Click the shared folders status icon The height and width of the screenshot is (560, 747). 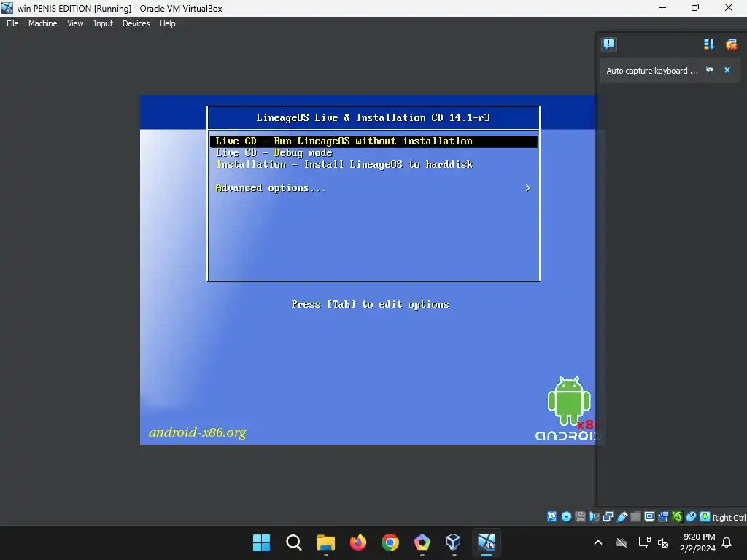(x=635, y=517)
